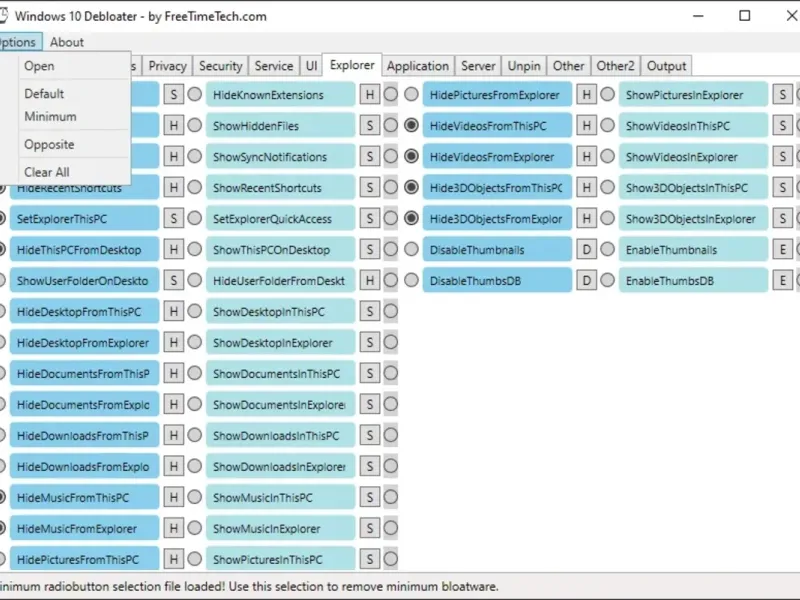This screenshot has width=800, height=600.
Task: Click the S button after ShowPicturesInThisPC
Action: [370, 559]
